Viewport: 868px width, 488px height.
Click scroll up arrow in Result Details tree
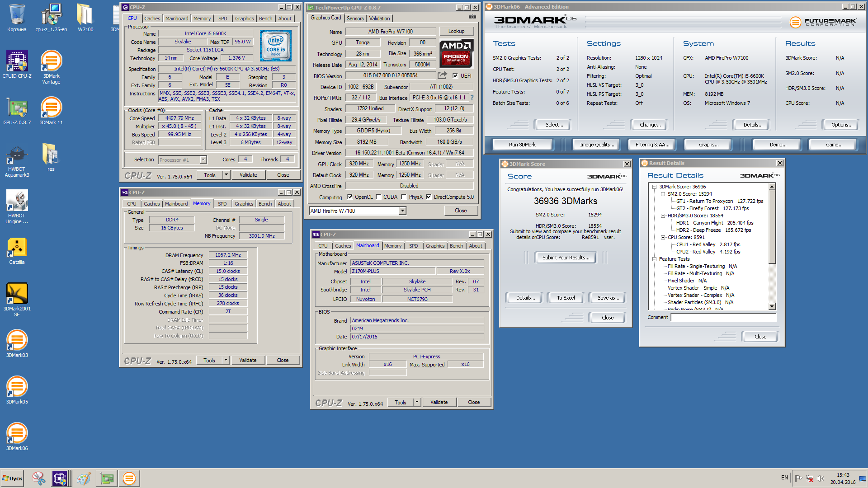click(x=772, y=187)
